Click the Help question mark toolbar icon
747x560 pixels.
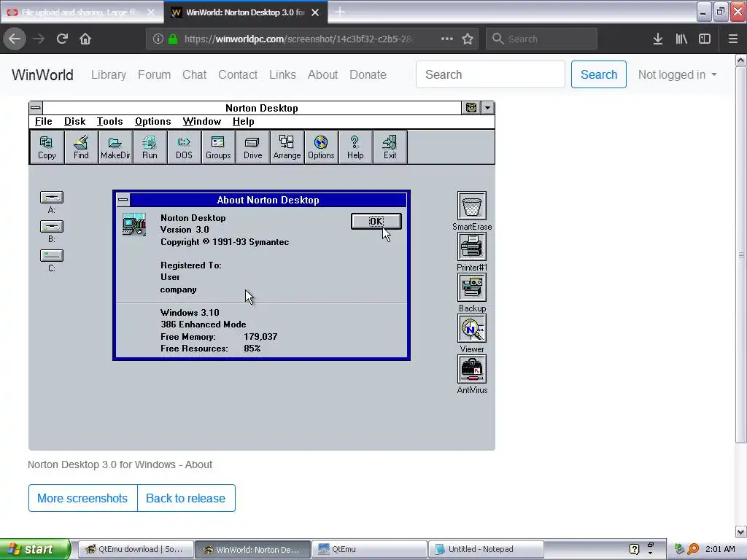355,147
